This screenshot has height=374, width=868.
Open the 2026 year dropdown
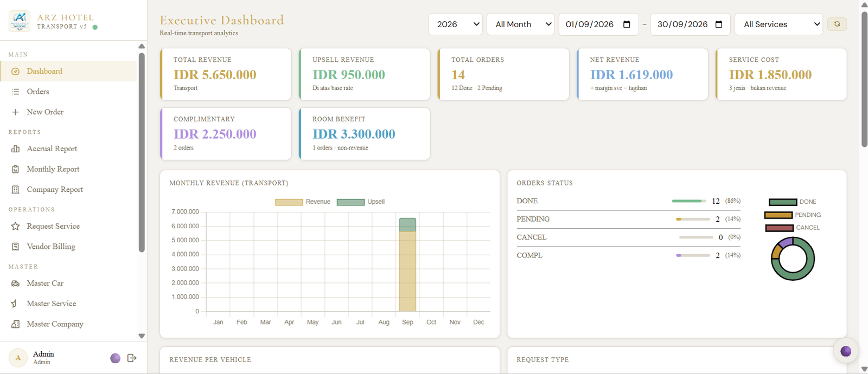455,24
